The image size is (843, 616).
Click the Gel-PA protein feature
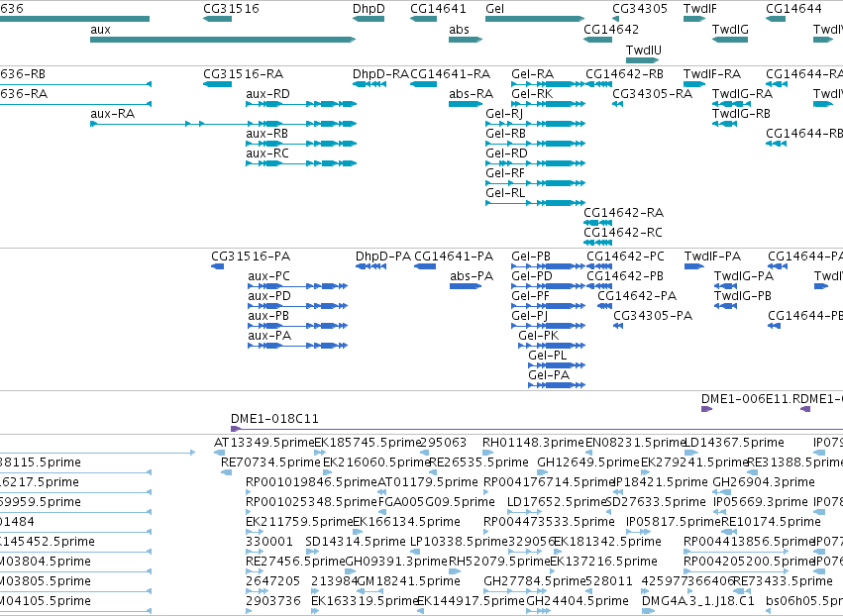coord(557,385)
